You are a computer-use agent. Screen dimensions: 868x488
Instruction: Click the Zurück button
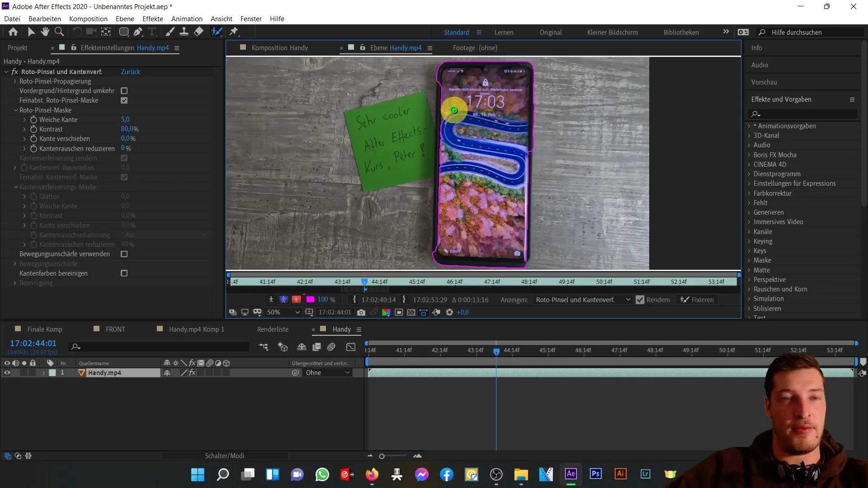click(x=131, y=71)
